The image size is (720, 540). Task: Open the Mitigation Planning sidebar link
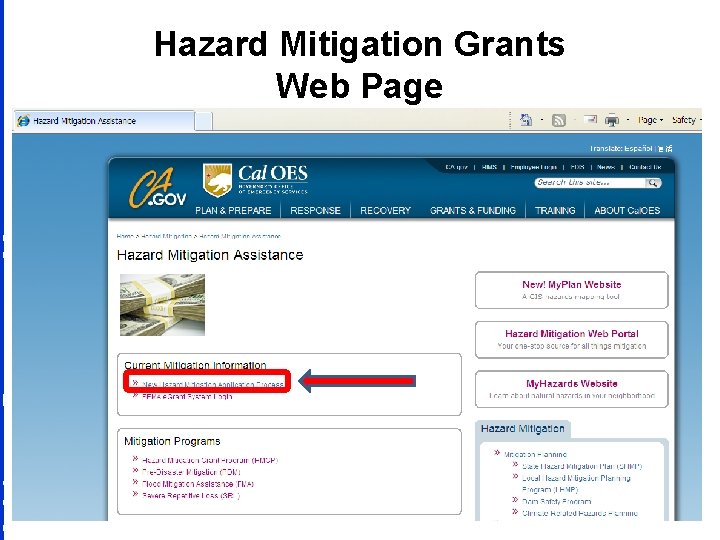click(535, 454)
